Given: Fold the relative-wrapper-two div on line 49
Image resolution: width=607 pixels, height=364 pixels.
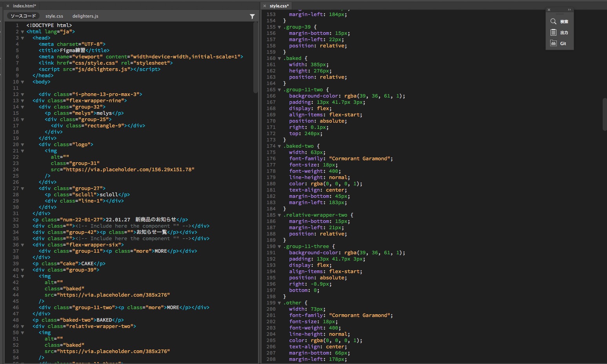Looking at the screenshot, I should (x=22, y=326).
